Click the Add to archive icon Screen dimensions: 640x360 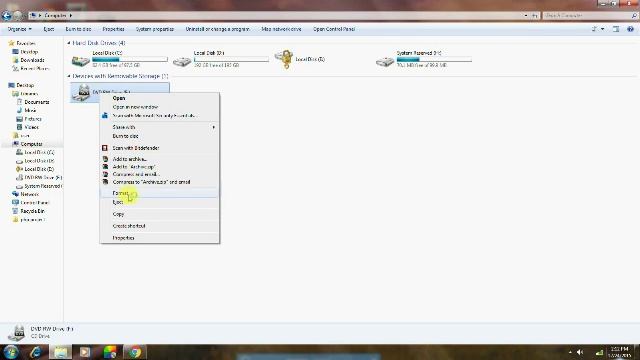pyautogui.click(x=105, y=159)
